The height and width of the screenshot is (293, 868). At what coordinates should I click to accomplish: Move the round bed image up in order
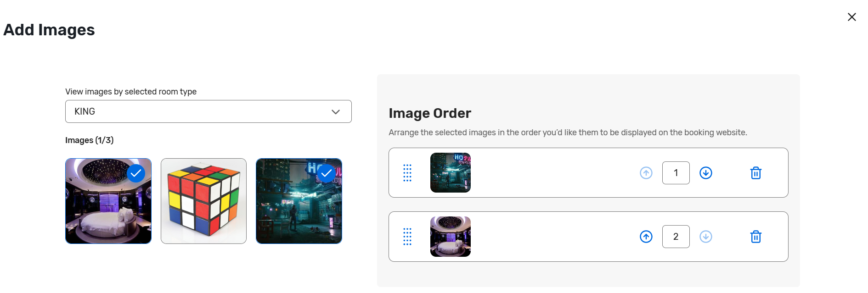coord(646,237)
